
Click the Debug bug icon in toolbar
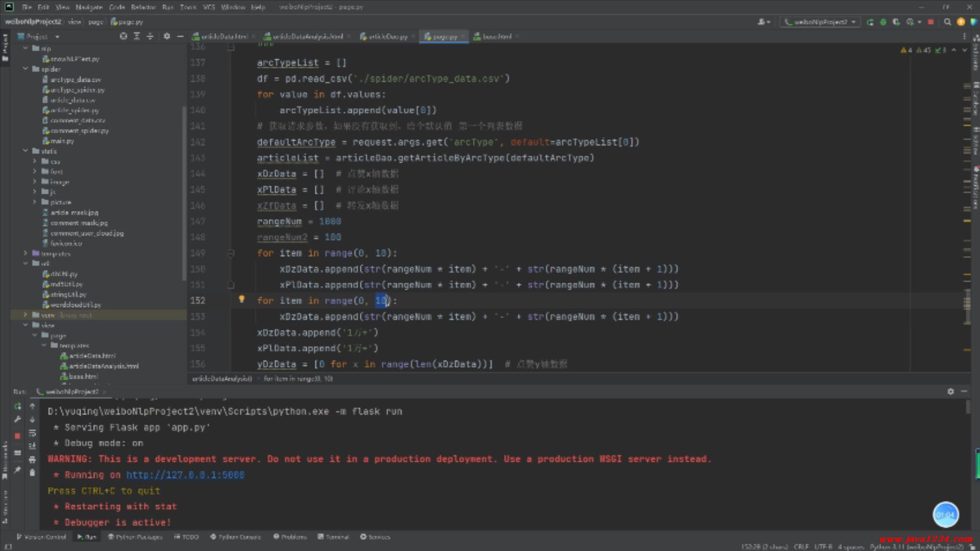coord(883,22)
